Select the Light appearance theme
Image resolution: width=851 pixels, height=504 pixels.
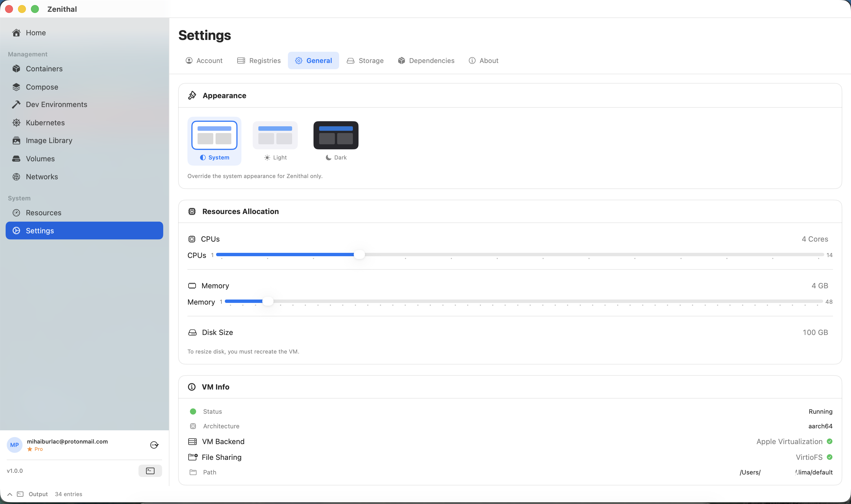point(275,141)
